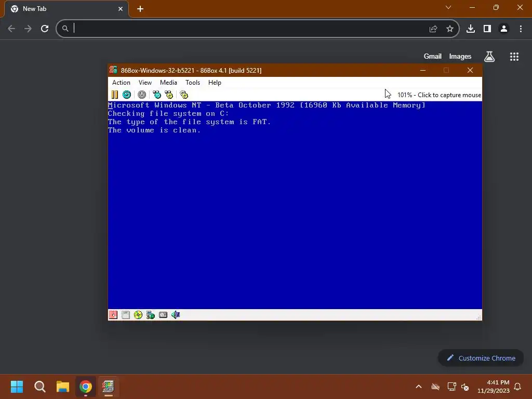Viewport: 532px width, 399px height.
Task: Open Chrome profile menu
Action: 504,29
